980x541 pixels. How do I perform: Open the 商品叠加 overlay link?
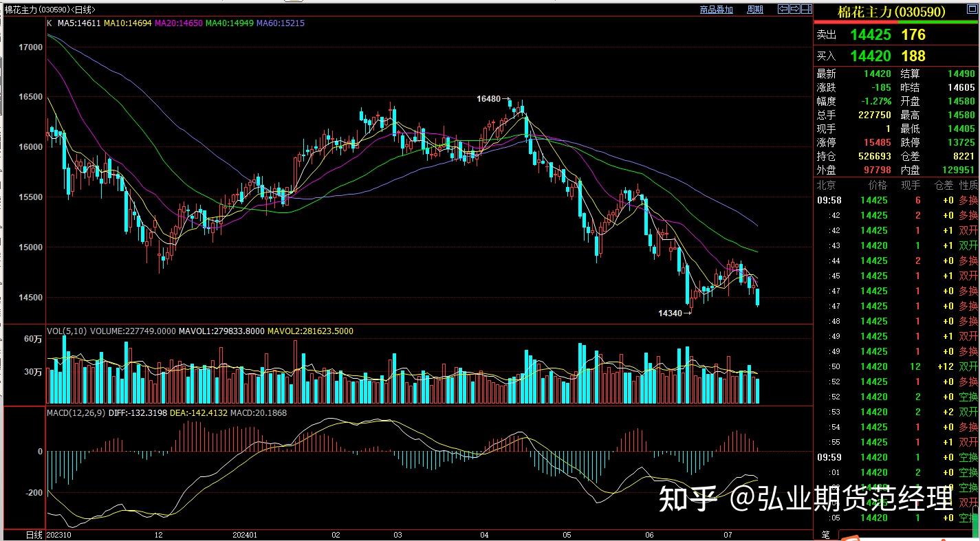pyautogui.click(x=716, y=10)
